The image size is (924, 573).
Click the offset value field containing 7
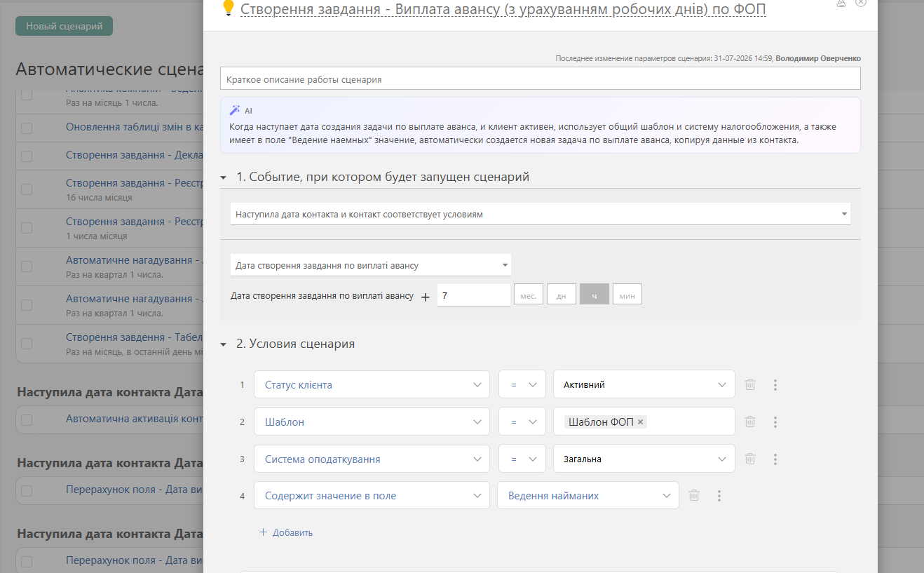pyautogui.click(x=474, y=295)
